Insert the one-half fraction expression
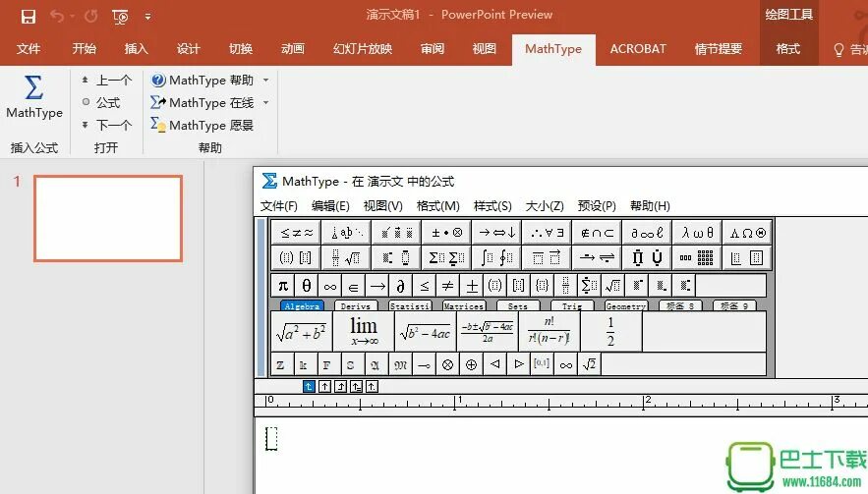Image resolution: width=868 pixels, height=494 pixels. (610, 331)
